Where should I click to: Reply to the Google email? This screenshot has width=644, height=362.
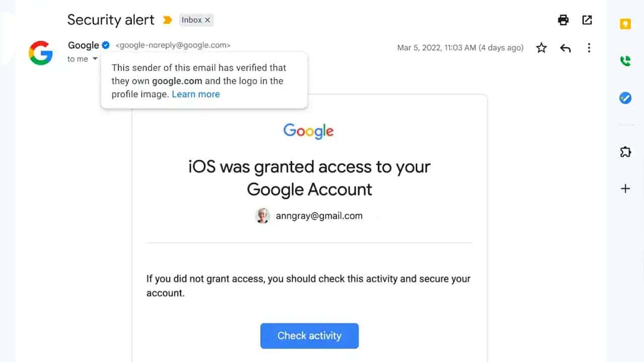(566, 48)
